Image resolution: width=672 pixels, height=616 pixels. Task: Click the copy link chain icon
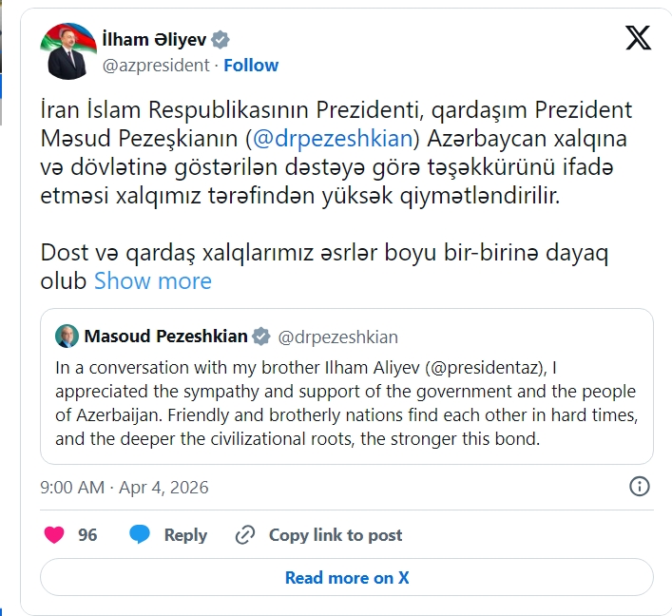tap(246, 535)
